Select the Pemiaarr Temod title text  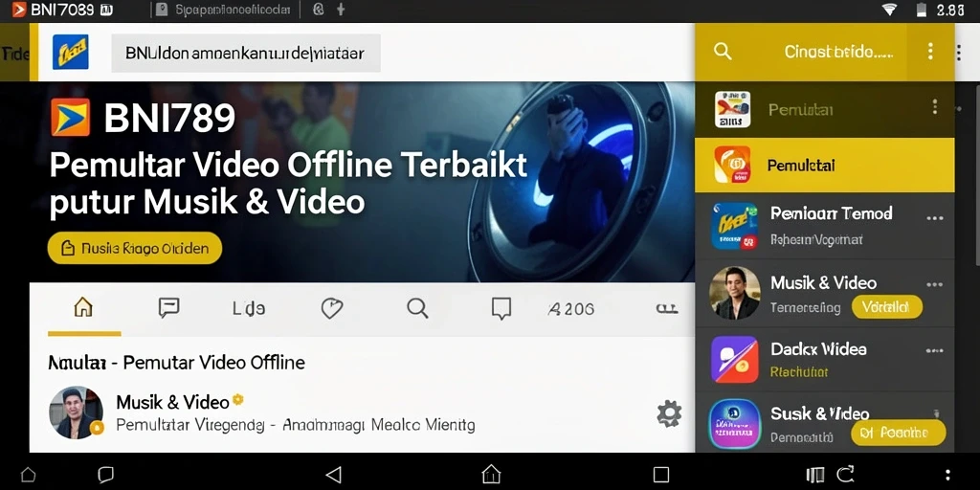click(832, 213)
